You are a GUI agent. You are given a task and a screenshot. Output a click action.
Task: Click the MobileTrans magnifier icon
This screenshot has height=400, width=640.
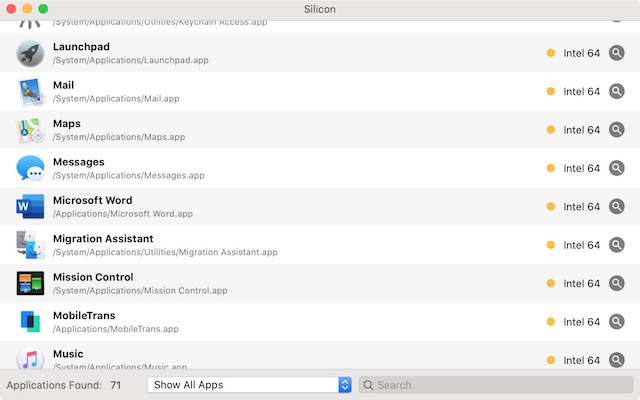click(617, 322)
